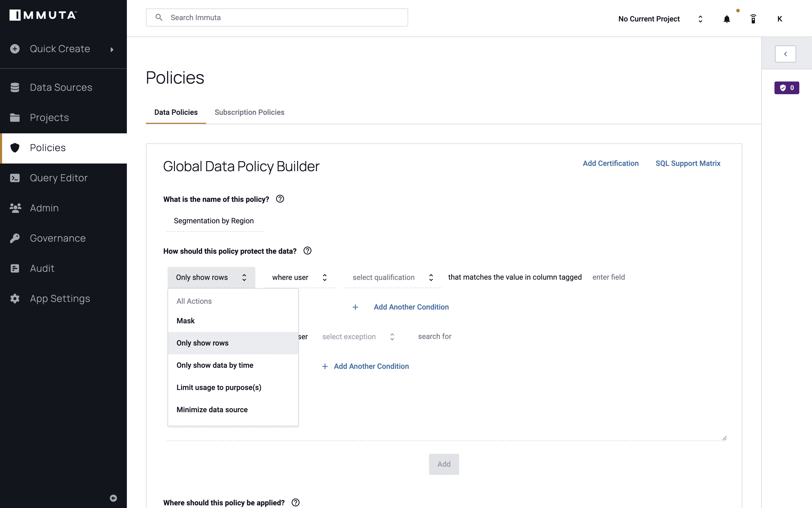Image resolution: width=812 pixels, height=508 pixels.
Task: Choose Limit usage to purpose(s)
Action: pyautogui.click(x=233, y=387)
